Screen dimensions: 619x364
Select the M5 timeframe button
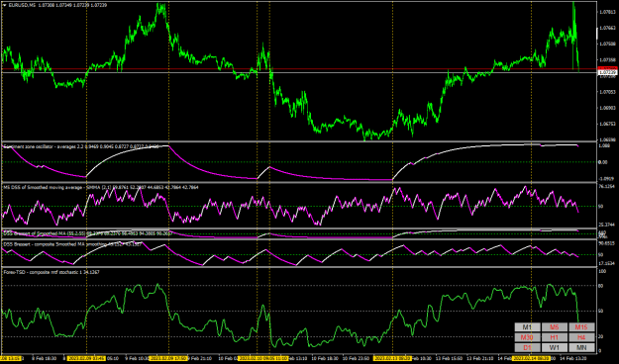pos(555,327)
